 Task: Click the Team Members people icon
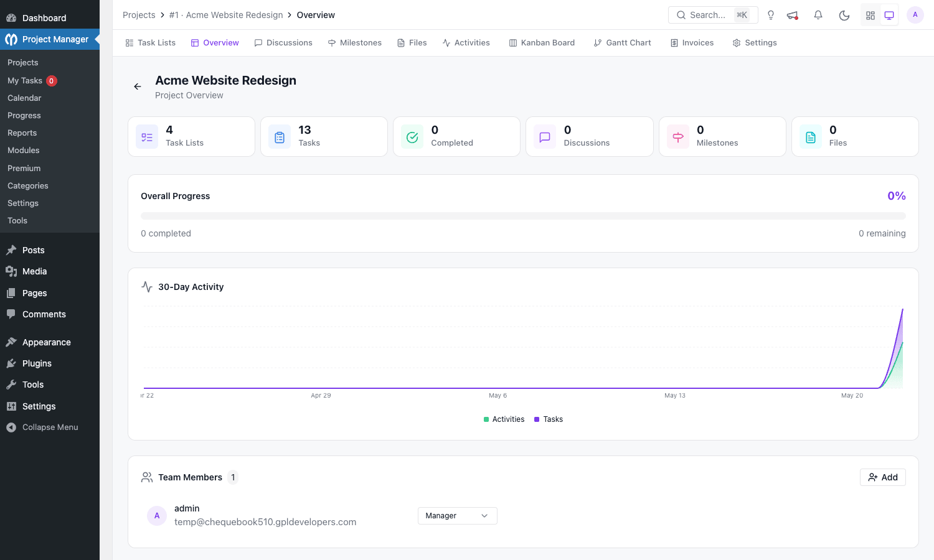pos(147,477)
